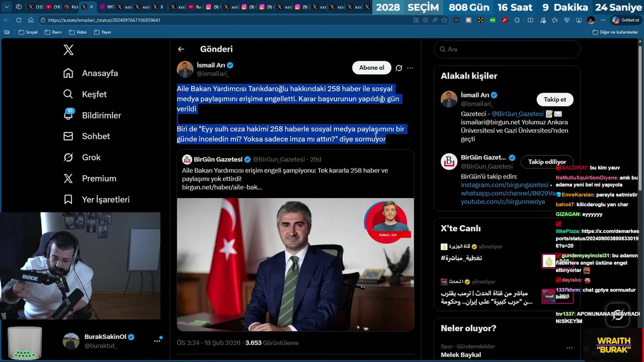
Task: Open Bildirimler notifications
Action: pyautogui.click(x=92, y=115)
